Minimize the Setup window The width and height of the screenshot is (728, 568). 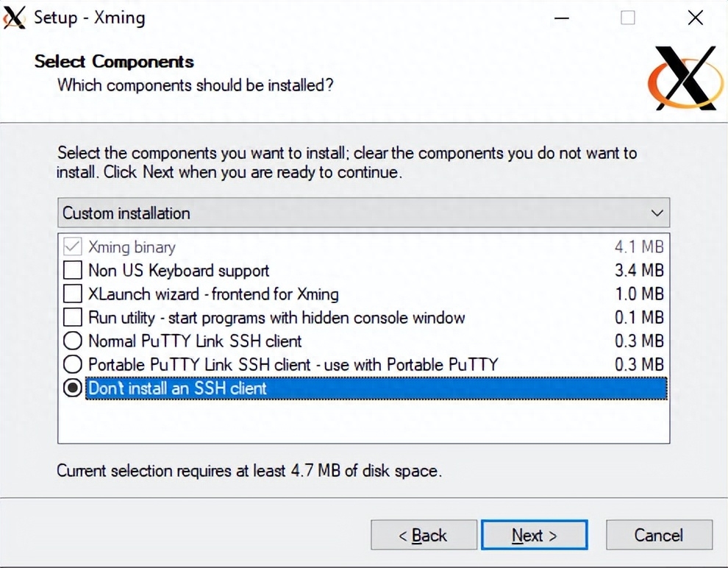coord(562,18)
